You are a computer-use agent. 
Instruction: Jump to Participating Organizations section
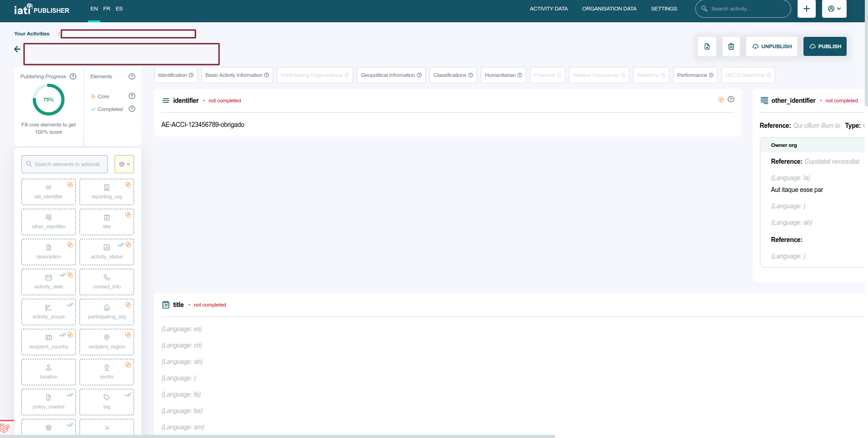pyautogui.click(x=315, y=75)
